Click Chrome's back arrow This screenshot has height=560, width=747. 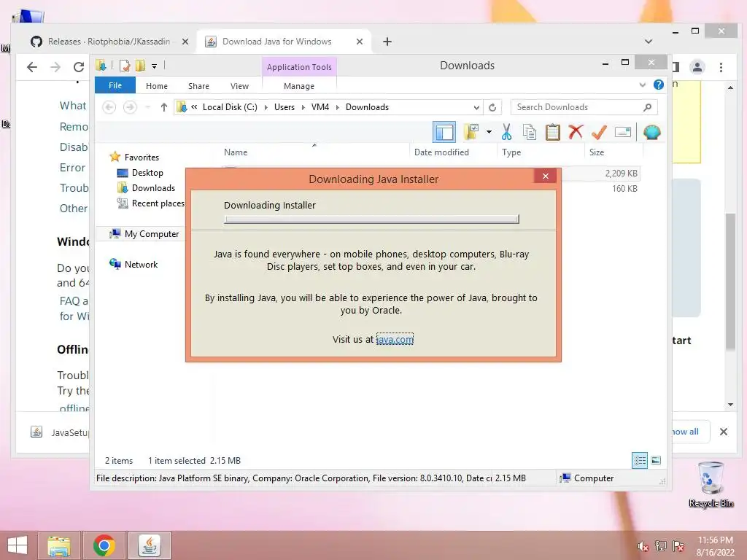click(x=32, y=67)
